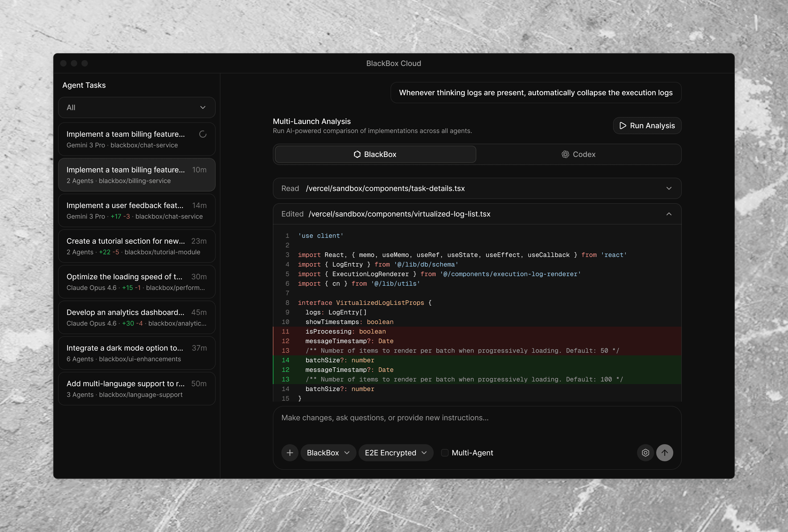
Task: Open the analytics dashboard task
Action: [x=137, y=318]
